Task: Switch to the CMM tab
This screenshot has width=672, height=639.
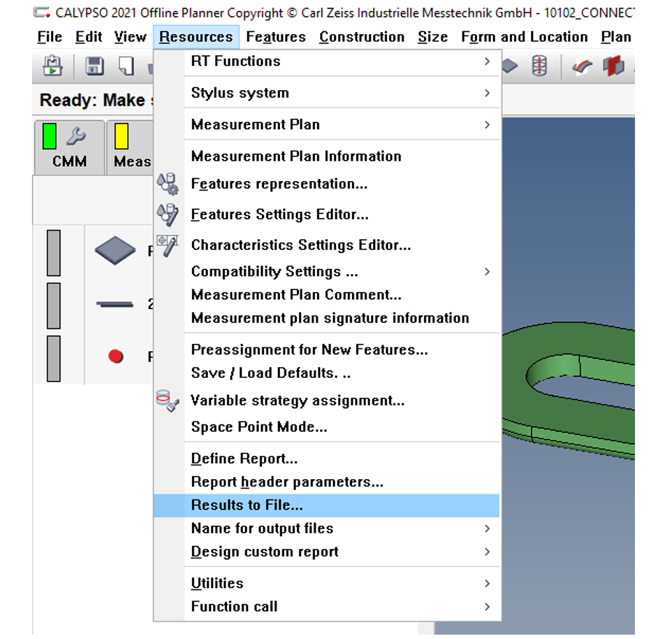Action: click(69, 148)
